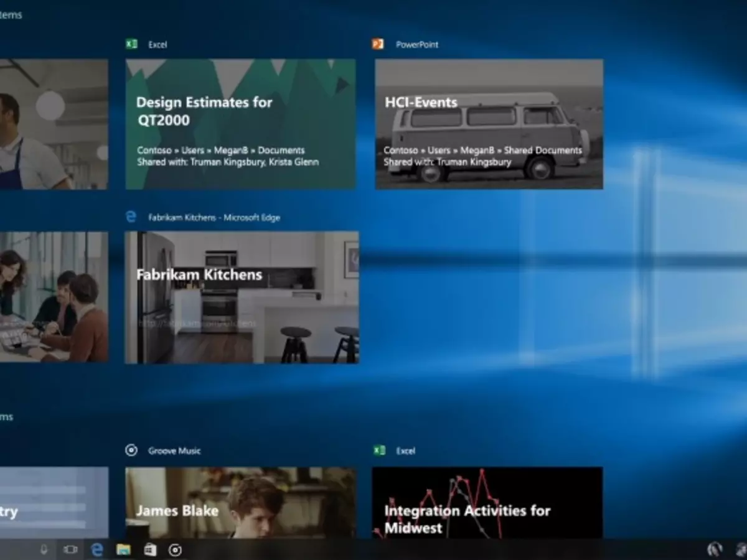Launch Microsoft Store from the taskbar
Screen dimensions: 747x560
tap(149, 550)
